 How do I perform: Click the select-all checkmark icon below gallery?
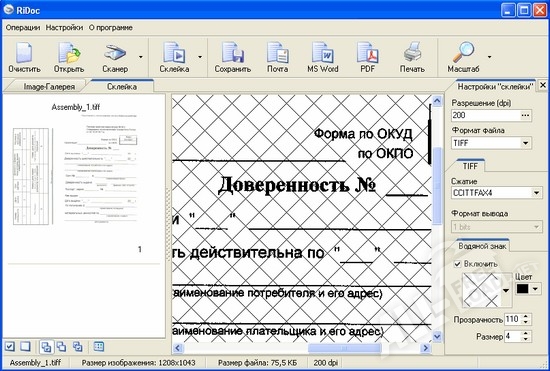[10, 347]
